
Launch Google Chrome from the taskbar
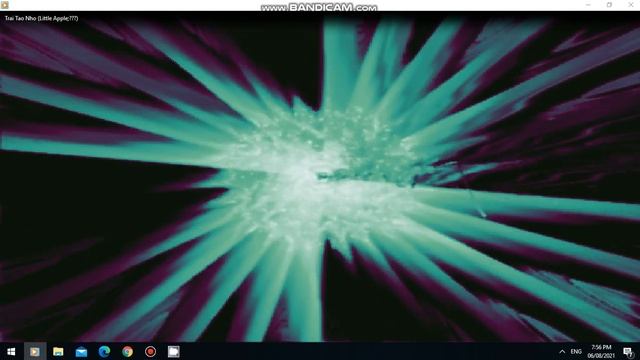click(x=127, y=351)
